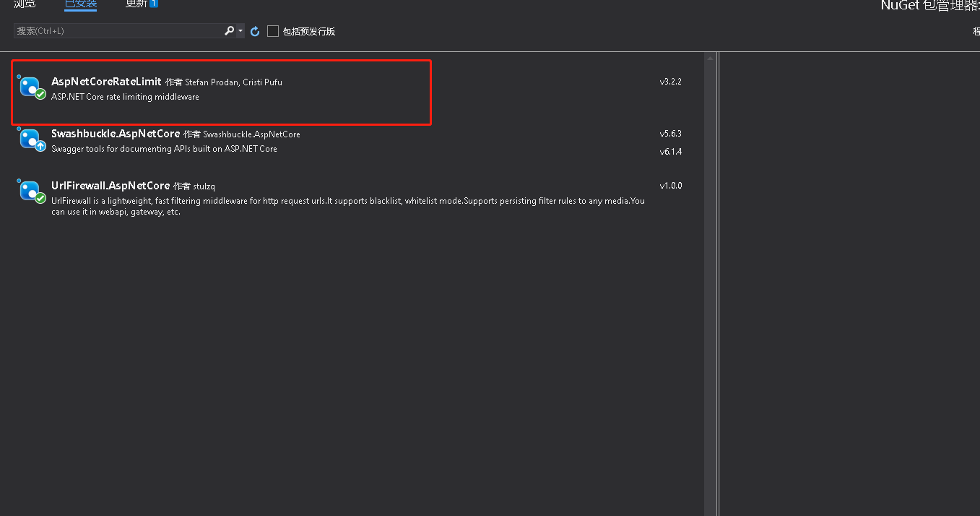Click the author text 'Stefan Prodan, Cristi Pufu'
The height and width of the screenshot is (516, 980).
point(233,82)
